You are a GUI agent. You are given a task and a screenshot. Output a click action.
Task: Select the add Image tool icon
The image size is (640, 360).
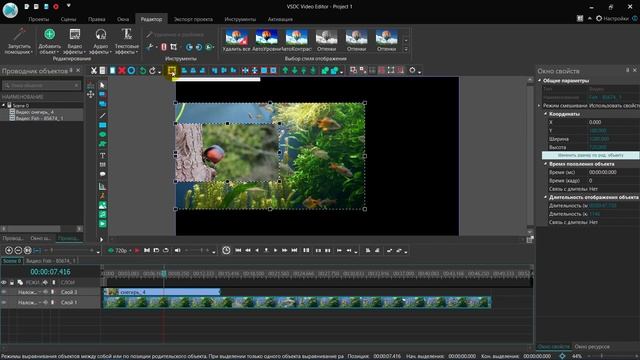102,205
